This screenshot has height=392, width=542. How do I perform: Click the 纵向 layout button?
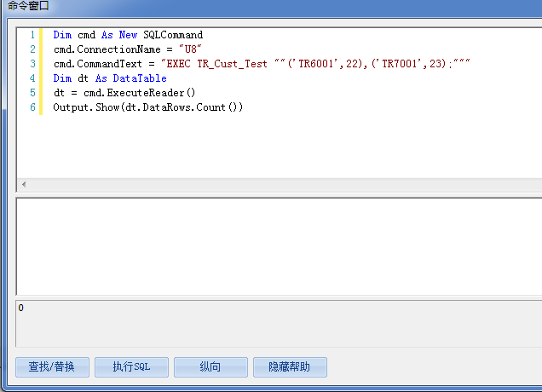(210, 367)
